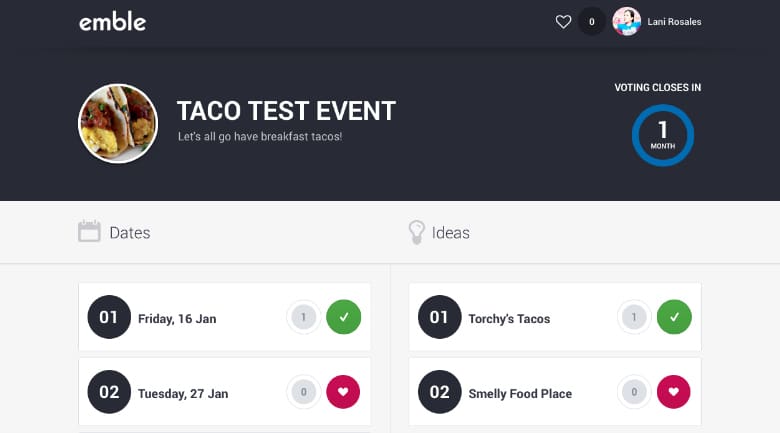Image resolution: width=780 pixels, height=433 pixels.
Task: Click the Lani Rosales username
Action: [674, 22]
